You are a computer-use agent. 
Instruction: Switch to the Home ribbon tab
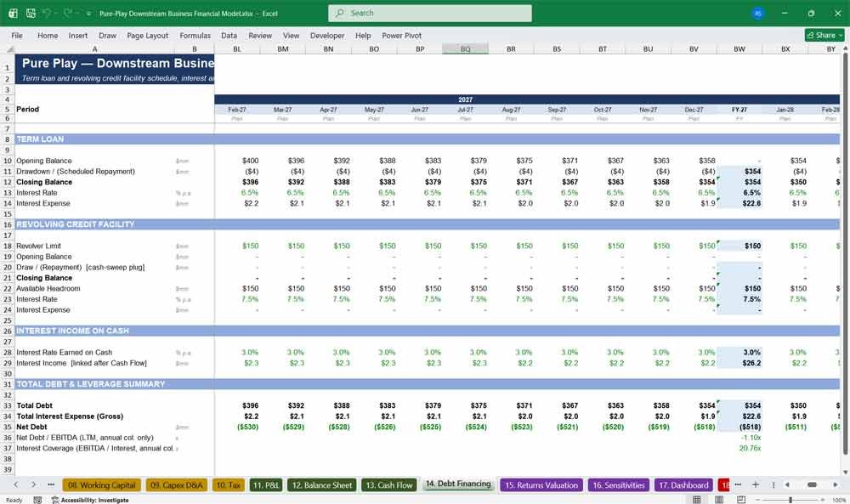click(48, 35)
